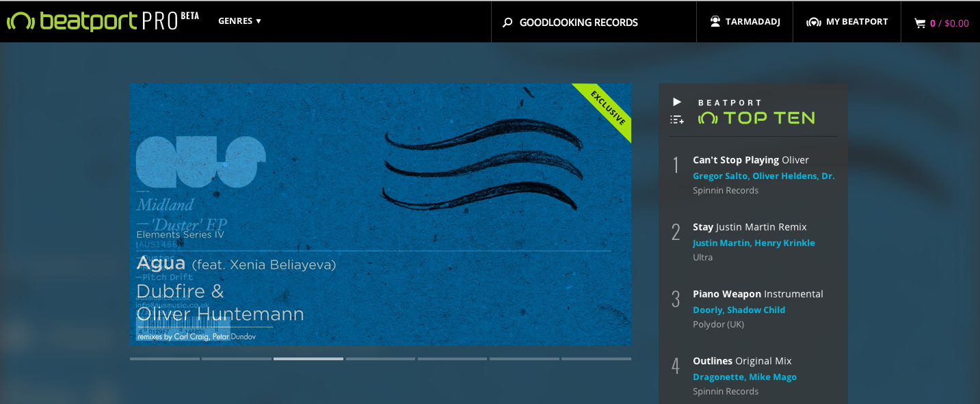Image resolution: width=980 pixels, height=404 pixels.
Task: Click the cart total 0 / $0.00
Action: 949,23
